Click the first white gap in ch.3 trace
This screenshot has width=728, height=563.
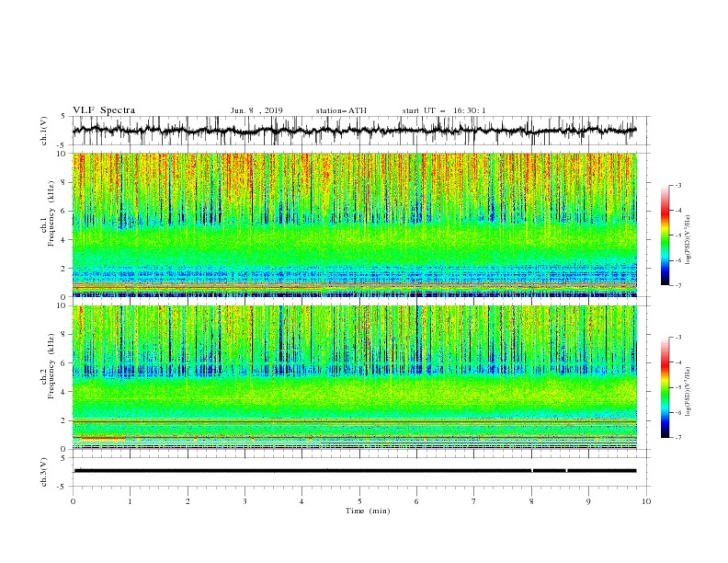pyautogui.click(x=532, y=471)
